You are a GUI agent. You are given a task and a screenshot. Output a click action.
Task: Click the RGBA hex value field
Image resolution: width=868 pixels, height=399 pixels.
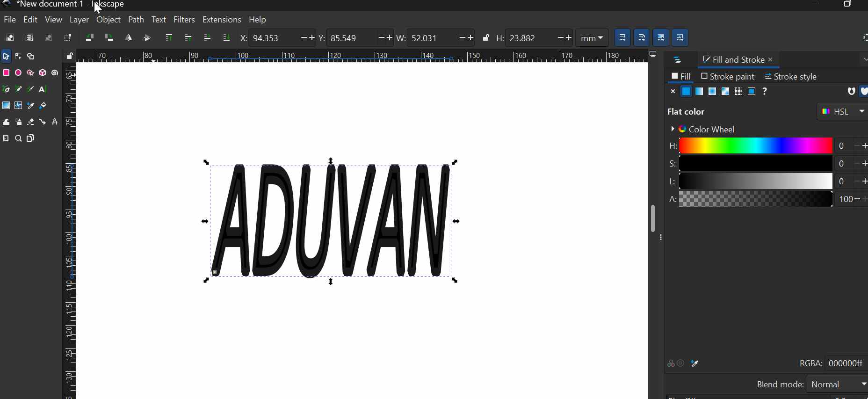point(847,363)
